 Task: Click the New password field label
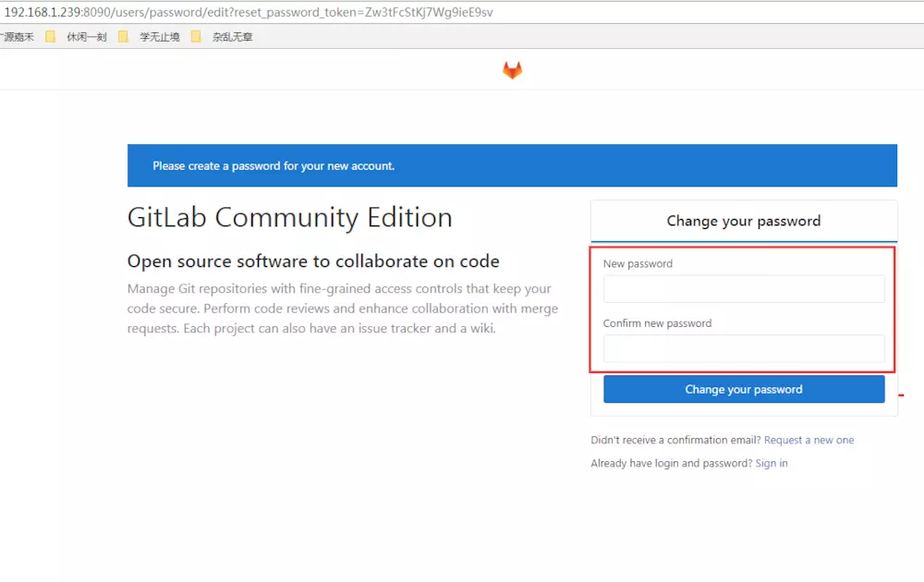[x=638, y=263]
